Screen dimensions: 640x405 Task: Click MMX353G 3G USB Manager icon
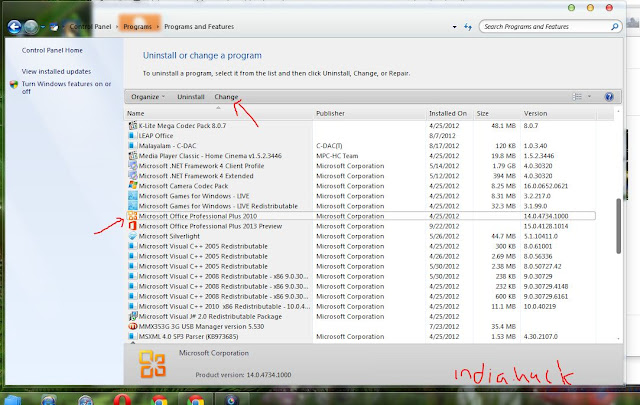coord(133,327)
